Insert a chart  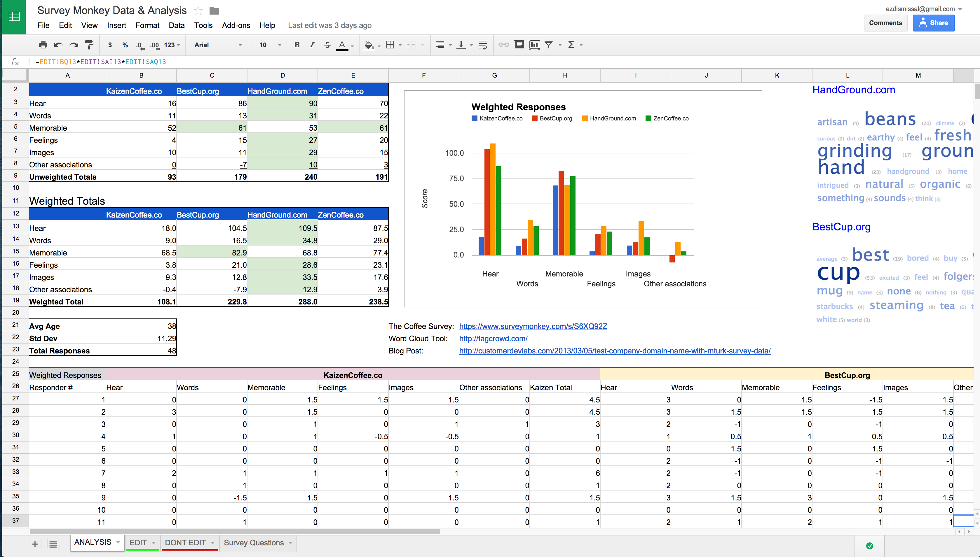pyautogui.click(x=534, y=45)
